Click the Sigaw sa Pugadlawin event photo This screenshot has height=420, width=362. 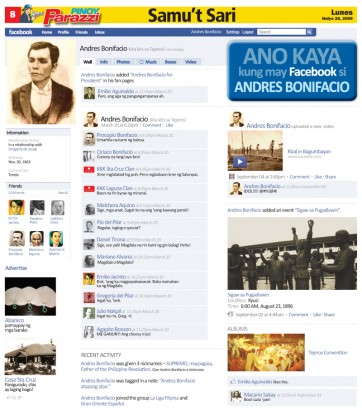(x=292, y=254)
